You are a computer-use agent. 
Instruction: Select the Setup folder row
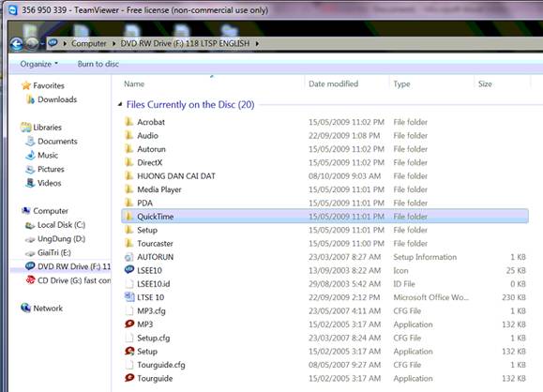coord(324,230)
